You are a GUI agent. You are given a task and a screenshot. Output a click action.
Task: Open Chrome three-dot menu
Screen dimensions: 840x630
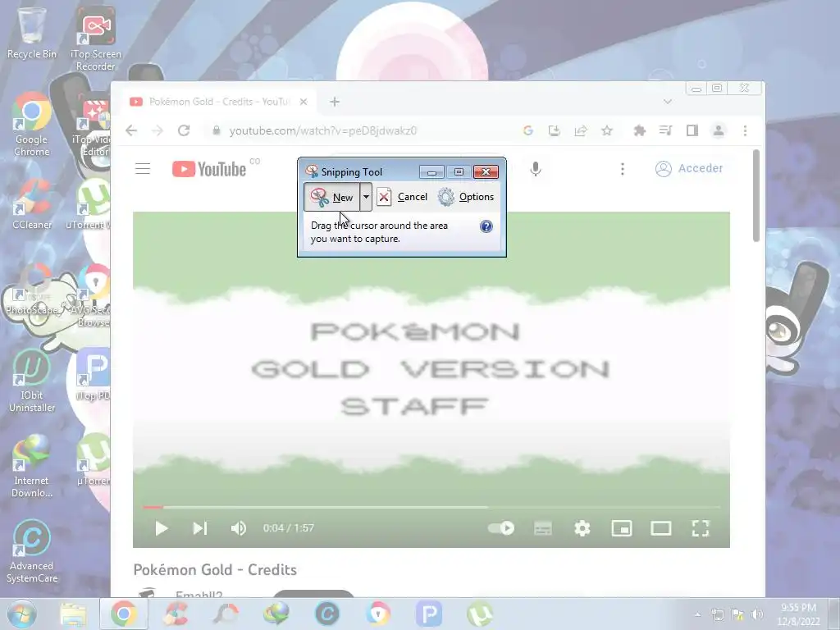click(x=745, y=130)
